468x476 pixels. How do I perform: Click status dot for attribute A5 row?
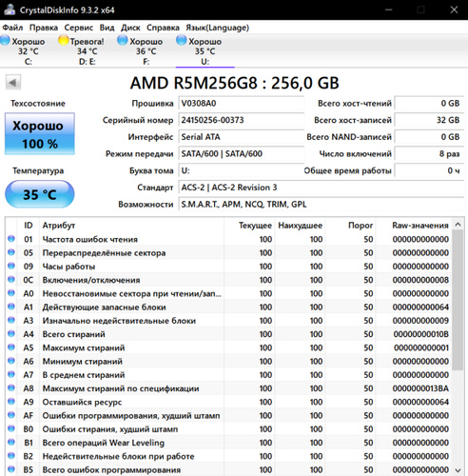tap(11, 347)
